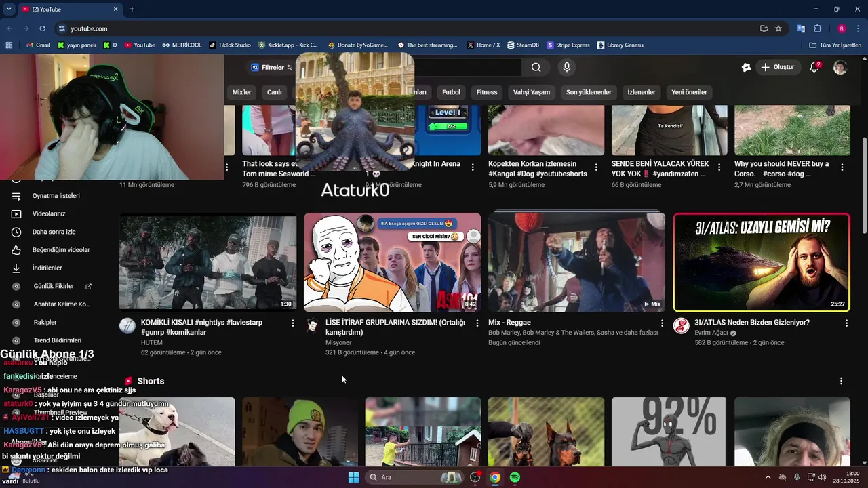
Task: Open the Tüm Yer İşaretleri folder
Action: (836, 45)
